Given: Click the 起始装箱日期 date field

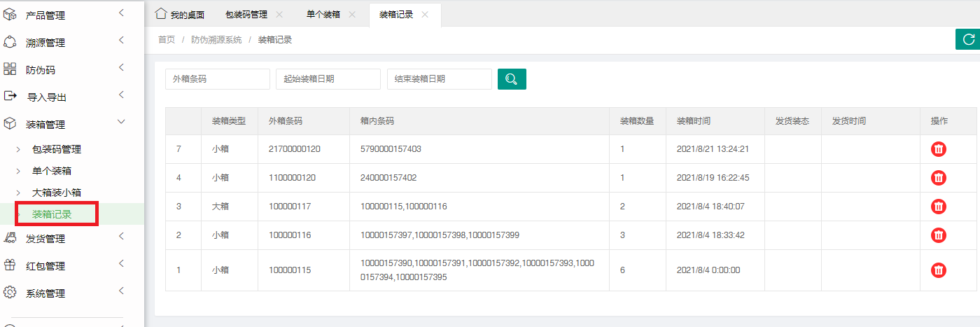Looking at the screenshot, I should pyautogui.click(x=328, y=79).
